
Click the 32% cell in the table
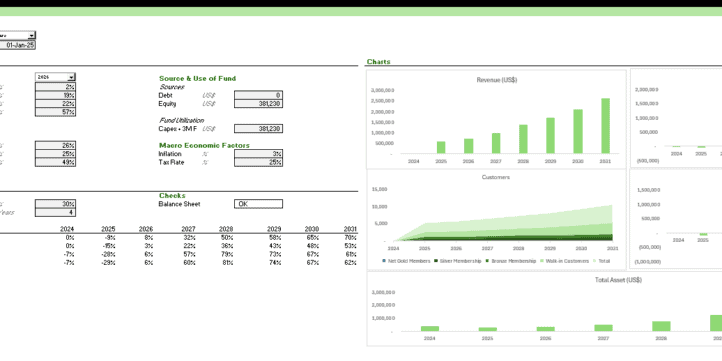(189, 238)
